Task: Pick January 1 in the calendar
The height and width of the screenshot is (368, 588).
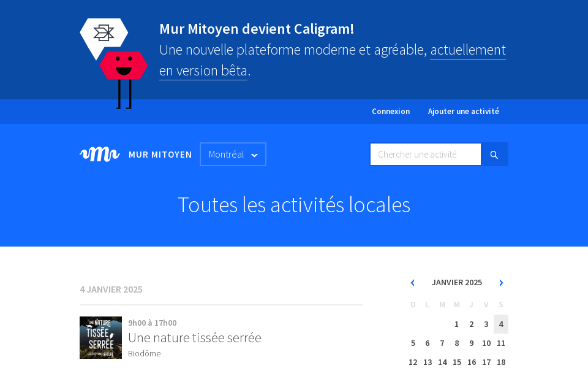Action: click(456, 324)
